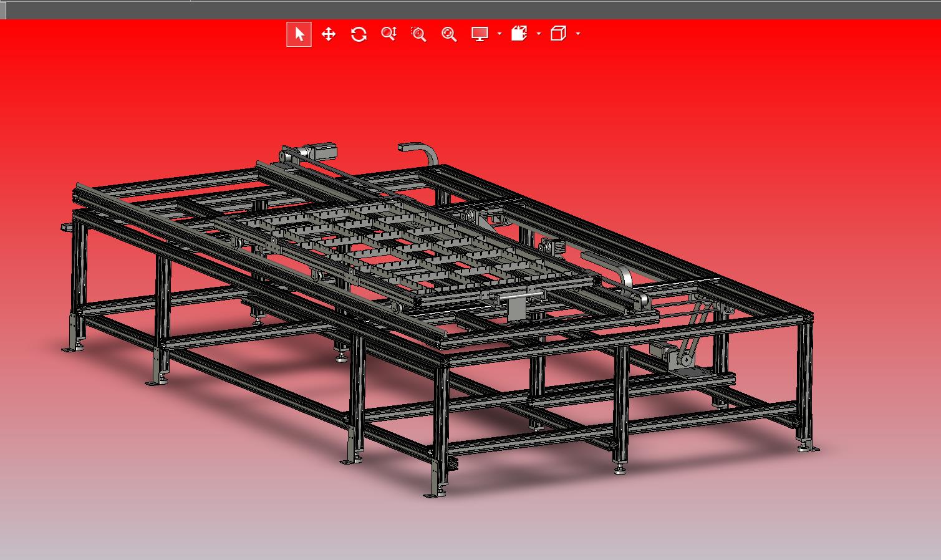Open the view orientation cube dropdown arrow
Viewport: 941px width, 560px height.
(578, 34)
